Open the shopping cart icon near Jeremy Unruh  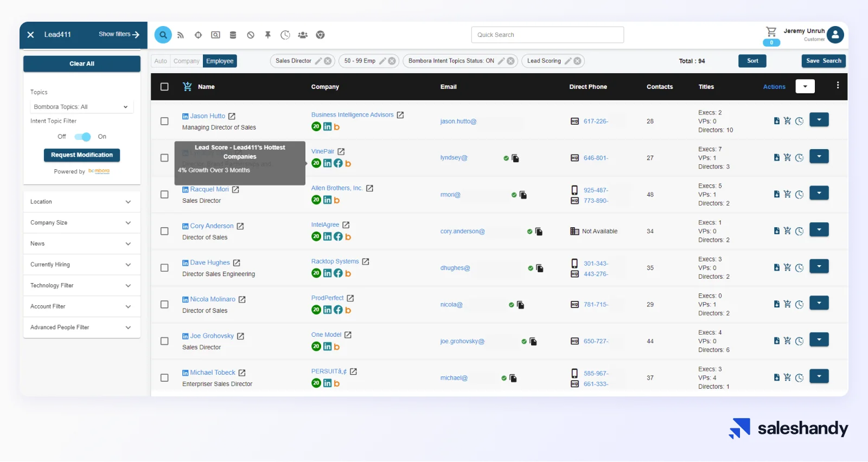pos(771,31)
